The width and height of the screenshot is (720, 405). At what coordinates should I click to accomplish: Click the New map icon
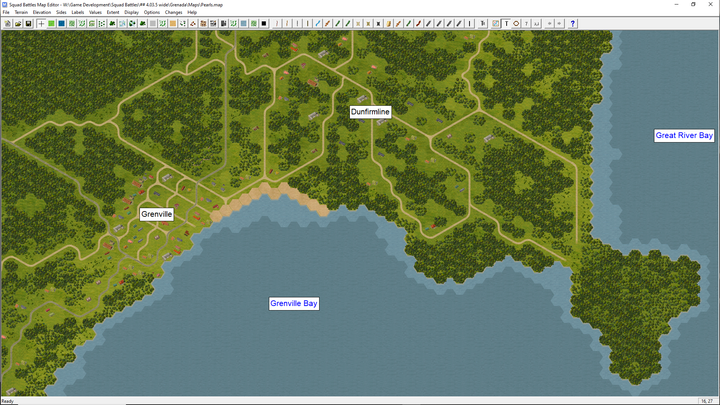pos(8,23)
